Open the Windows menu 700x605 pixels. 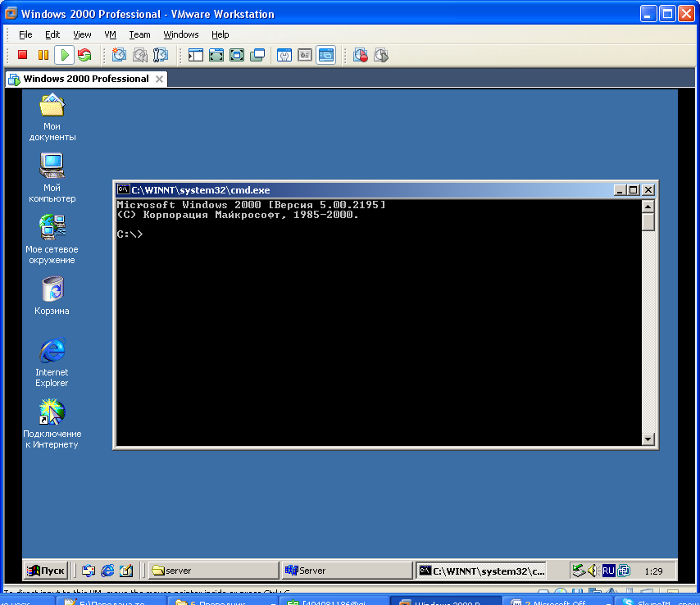[181, 34]
